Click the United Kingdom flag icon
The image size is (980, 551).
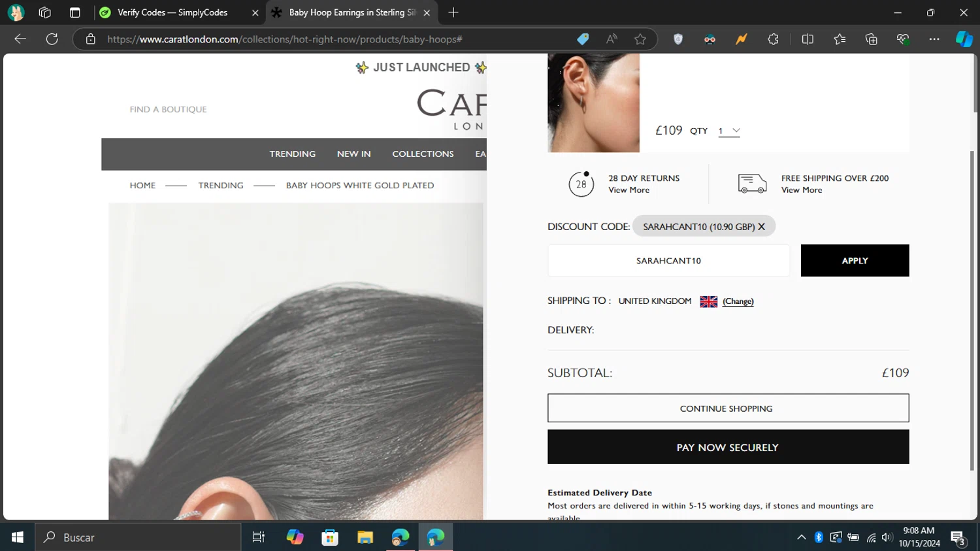click(709, 301)
